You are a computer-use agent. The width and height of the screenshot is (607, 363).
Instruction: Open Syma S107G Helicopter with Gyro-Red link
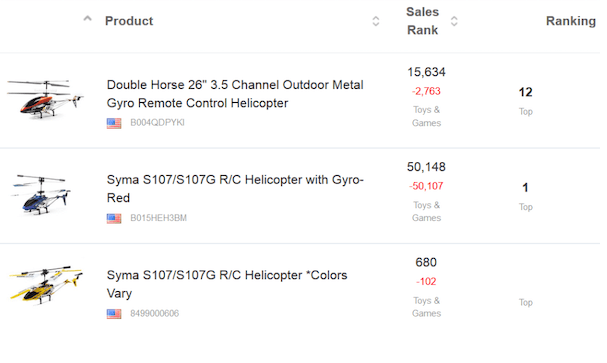235,189
